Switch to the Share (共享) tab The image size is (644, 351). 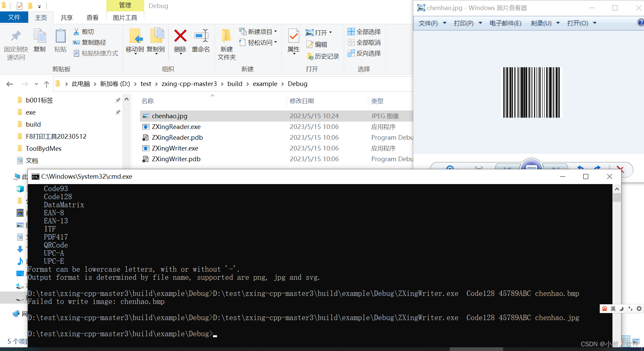[67, 17]
